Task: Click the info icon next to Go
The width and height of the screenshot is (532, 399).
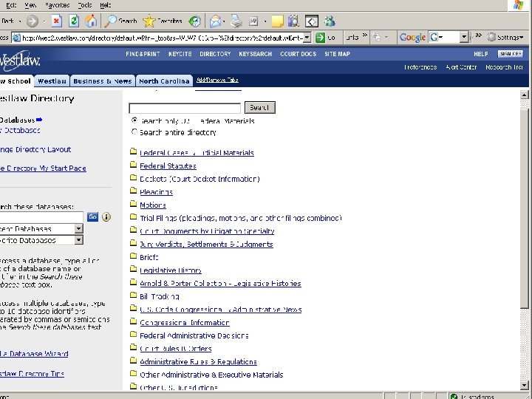Action: (106, 216)
